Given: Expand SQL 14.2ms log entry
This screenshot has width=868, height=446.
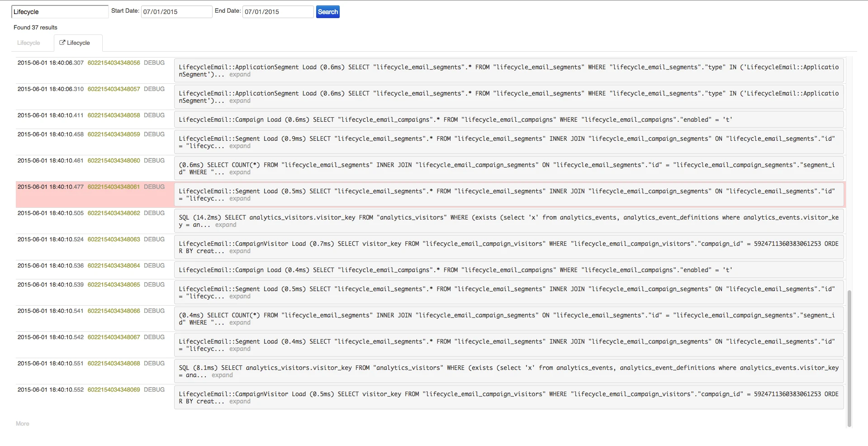Looking at the screenshot, I should (226, 225).
